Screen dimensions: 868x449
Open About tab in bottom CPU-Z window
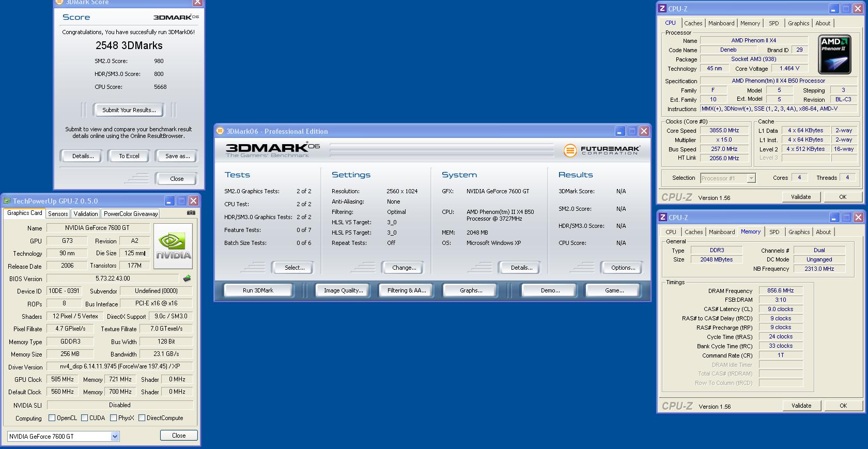click(x=823, y=232)
